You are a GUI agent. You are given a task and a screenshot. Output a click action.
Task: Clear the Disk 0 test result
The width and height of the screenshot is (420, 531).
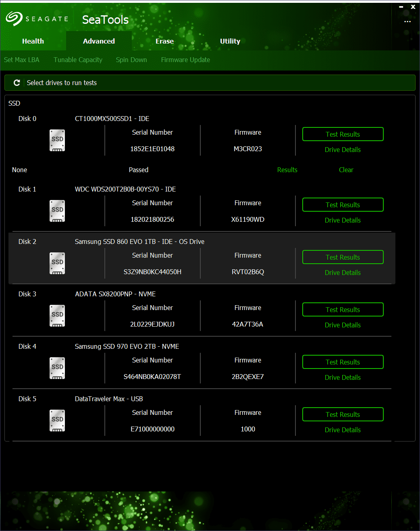point(346,170)
